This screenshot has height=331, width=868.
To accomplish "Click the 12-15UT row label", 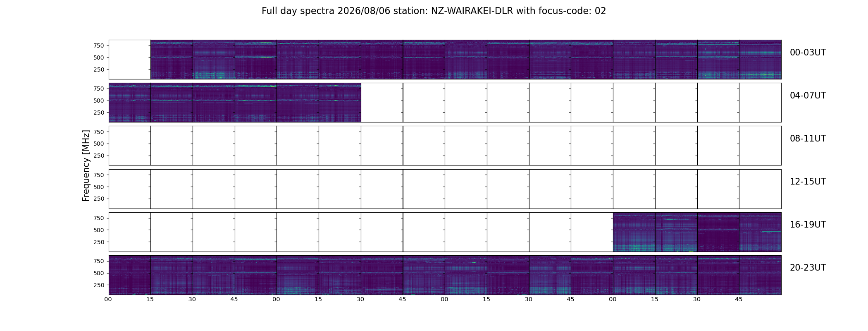I will (x=808, y=182).
